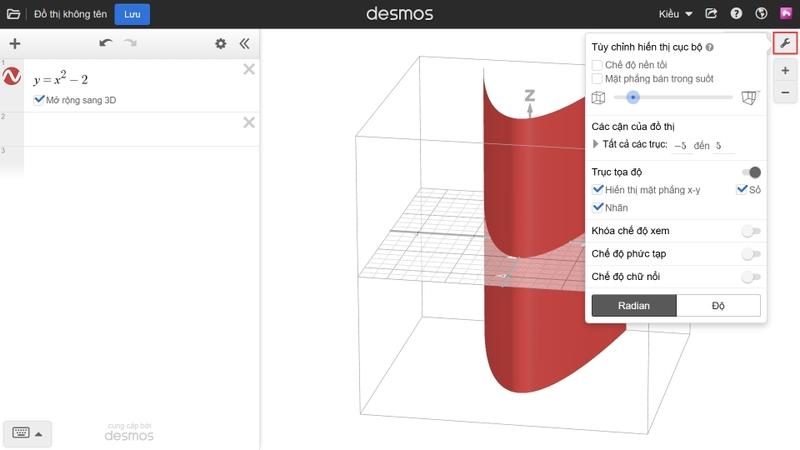Open the graph files folder icon
This screenshot has height=450, width=800.
click(13, 14)
